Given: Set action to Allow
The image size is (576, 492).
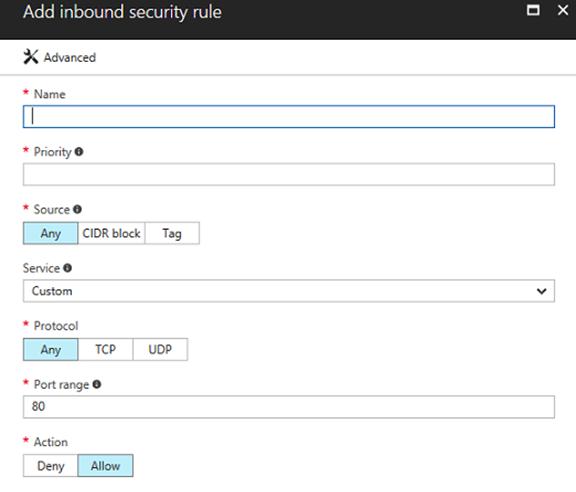Looking at the screenshot, I should tap(105, 466).
